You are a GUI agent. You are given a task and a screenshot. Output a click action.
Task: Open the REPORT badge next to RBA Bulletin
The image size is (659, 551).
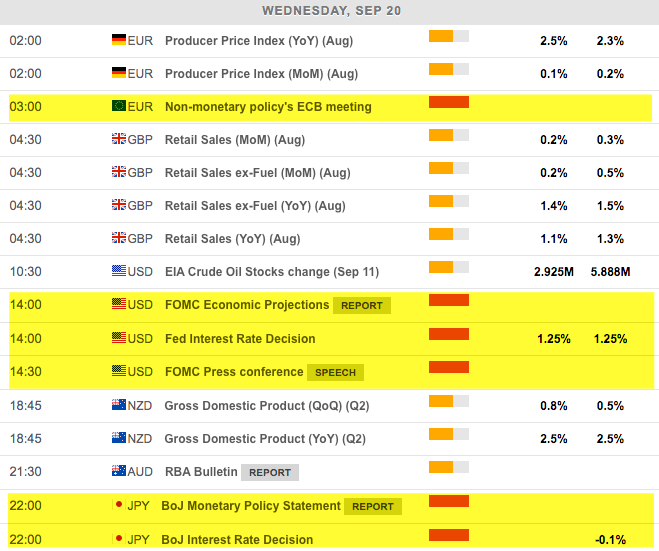270,472
